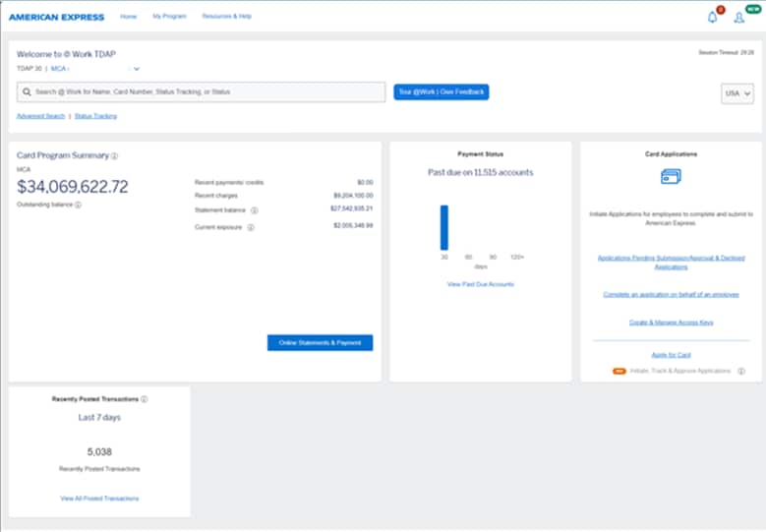The width and height of the screenshot is (766, 532).
Task: Open info icon beside Card Program Summary
Action: [x=114, y=155]
